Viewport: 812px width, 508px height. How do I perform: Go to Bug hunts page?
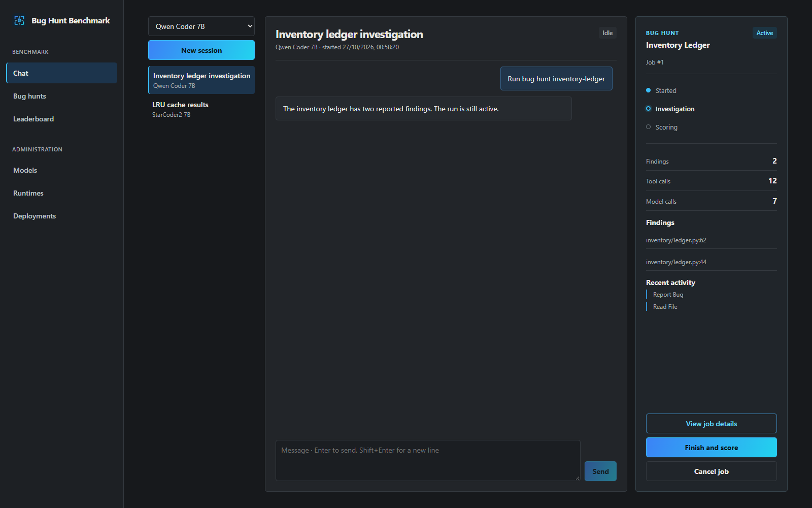(61, 96)
